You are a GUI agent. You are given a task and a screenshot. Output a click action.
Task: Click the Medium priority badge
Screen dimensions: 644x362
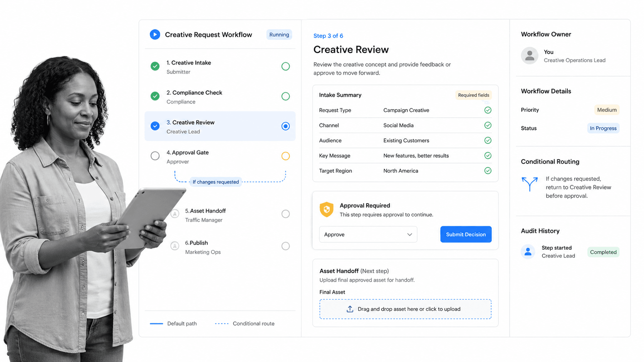(x=607, y=110)
